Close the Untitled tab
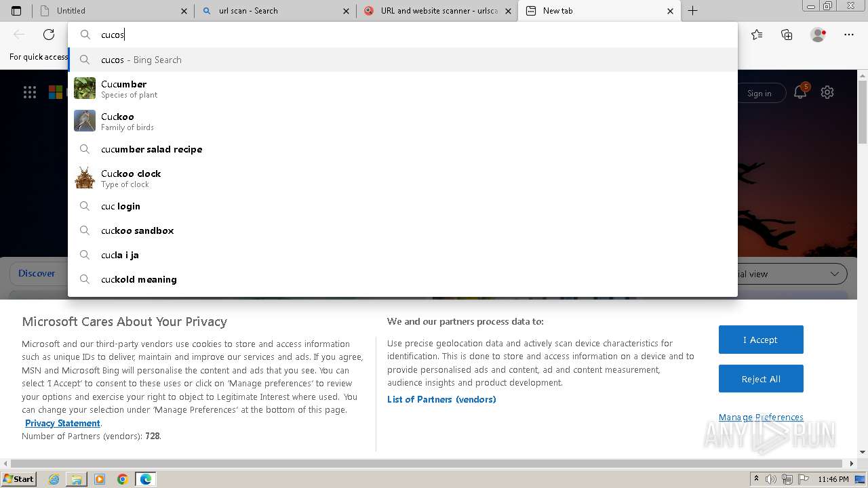Viewport: 868px width, 488px height. (184, 11)
